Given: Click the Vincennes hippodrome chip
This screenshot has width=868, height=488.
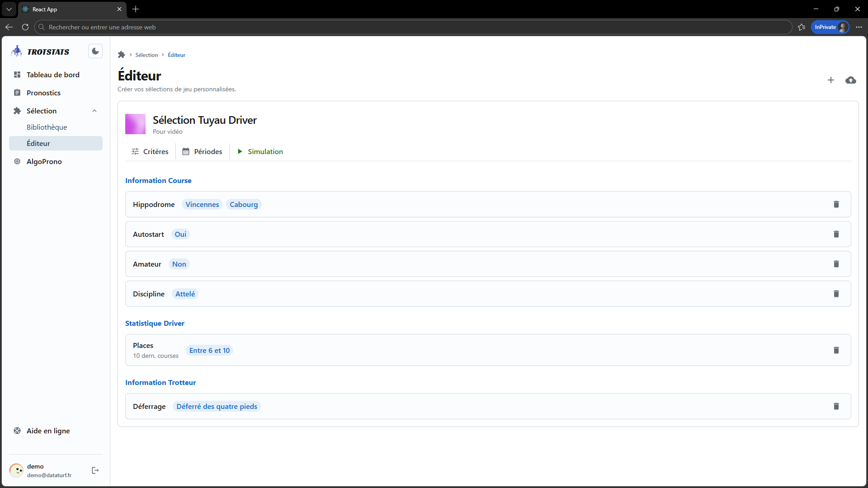Looking at the screenshot, I should pyautogui.click(x=202, y=204).
